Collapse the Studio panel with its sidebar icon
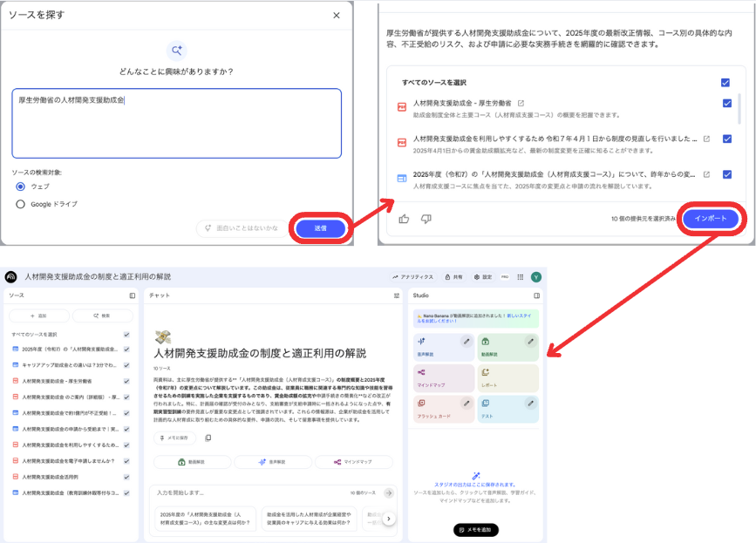 click(x=537, y=295)
